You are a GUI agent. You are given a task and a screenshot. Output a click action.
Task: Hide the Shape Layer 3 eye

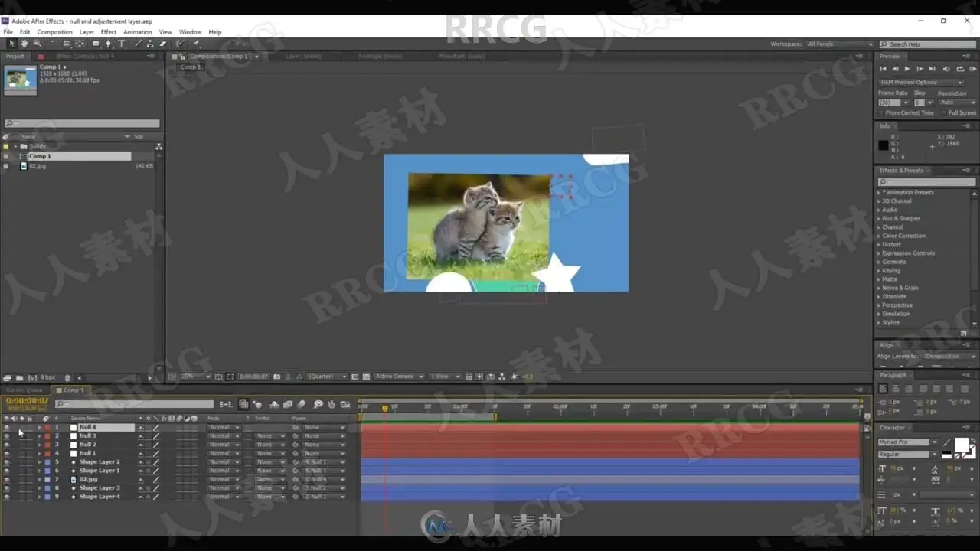(7, 488)
